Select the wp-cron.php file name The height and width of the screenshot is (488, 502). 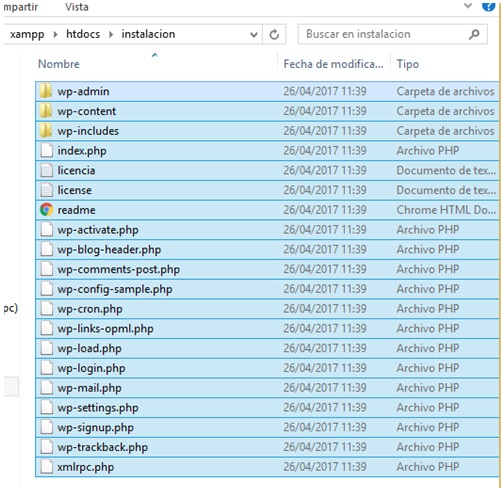tap(90, 309)
